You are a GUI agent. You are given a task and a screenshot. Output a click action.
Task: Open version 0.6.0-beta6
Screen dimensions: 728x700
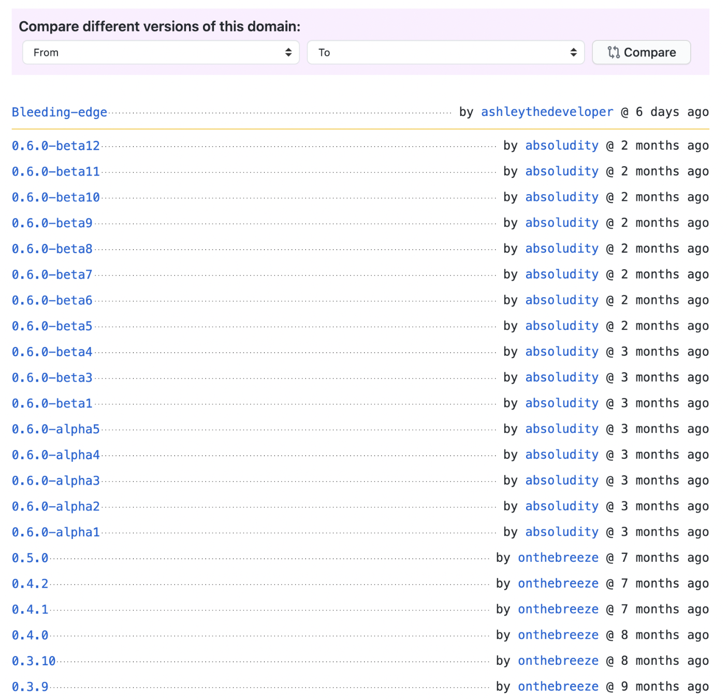click(52, 300)
